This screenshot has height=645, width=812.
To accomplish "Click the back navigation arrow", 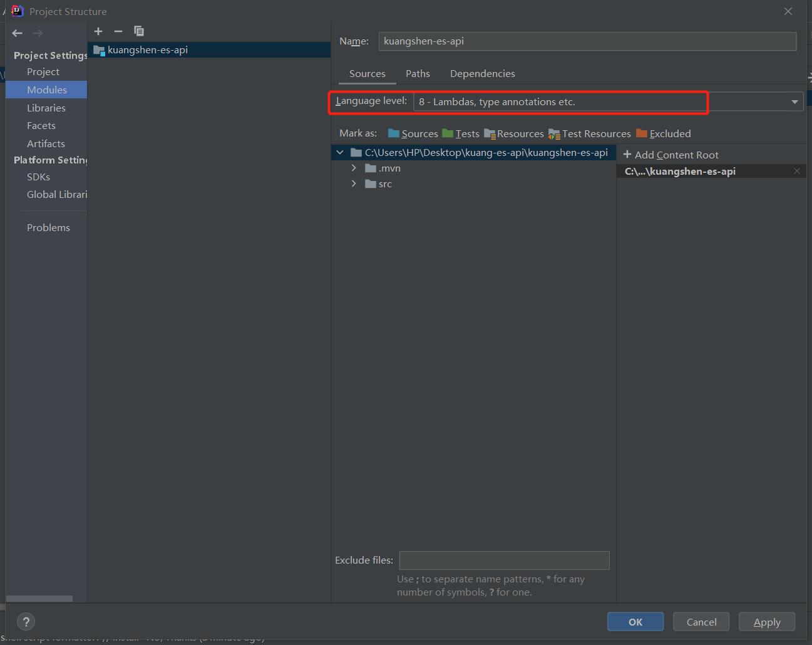I will (x=18, y=33).
